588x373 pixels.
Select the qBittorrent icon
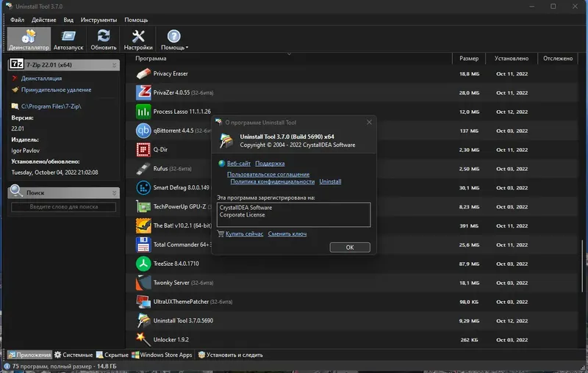coord(143,131)
